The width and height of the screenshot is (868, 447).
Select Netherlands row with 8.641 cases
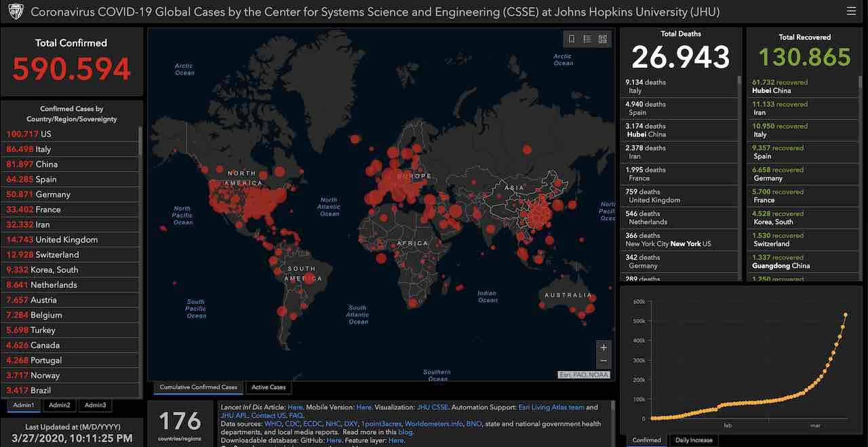tap(71, 285)
